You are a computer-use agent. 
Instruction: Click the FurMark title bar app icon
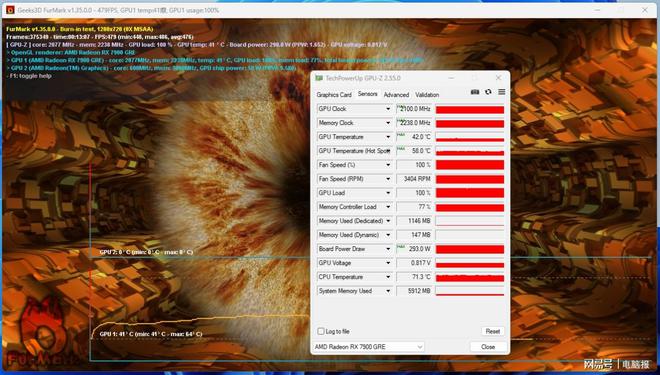pos(11,10)
